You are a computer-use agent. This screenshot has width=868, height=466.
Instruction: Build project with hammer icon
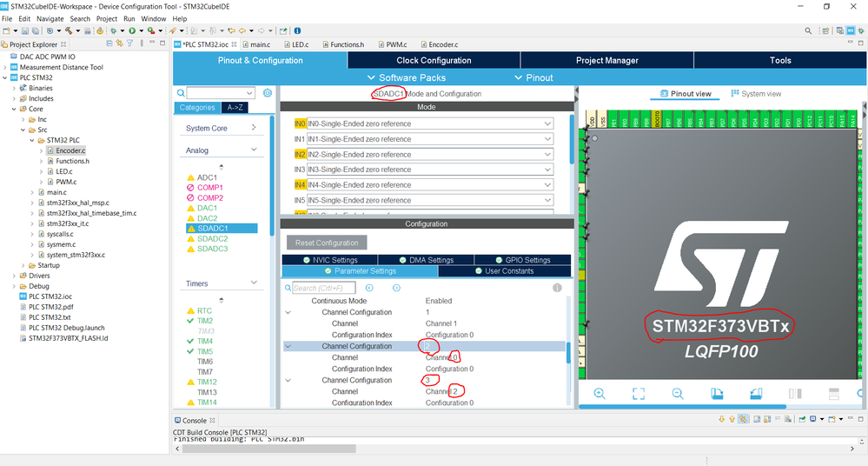click(x=68, y=31)
